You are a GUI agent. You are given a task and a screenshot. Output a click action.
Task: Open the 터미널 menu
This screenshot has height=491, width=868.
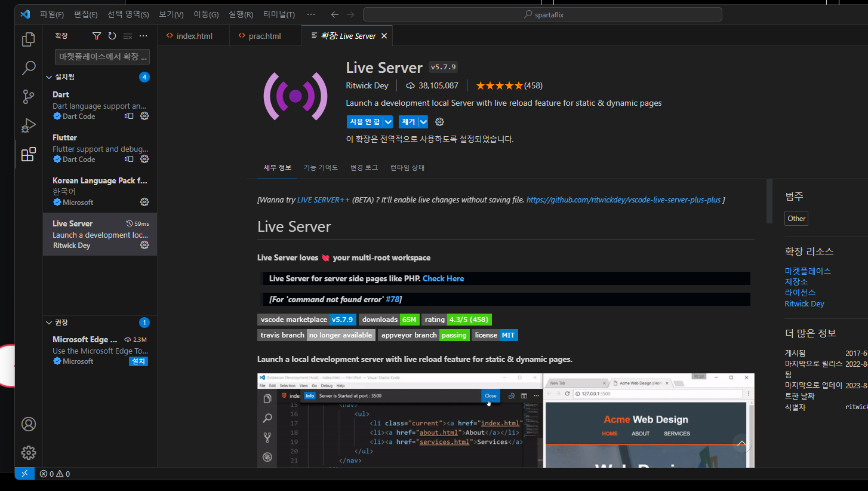tap(279, 14)
